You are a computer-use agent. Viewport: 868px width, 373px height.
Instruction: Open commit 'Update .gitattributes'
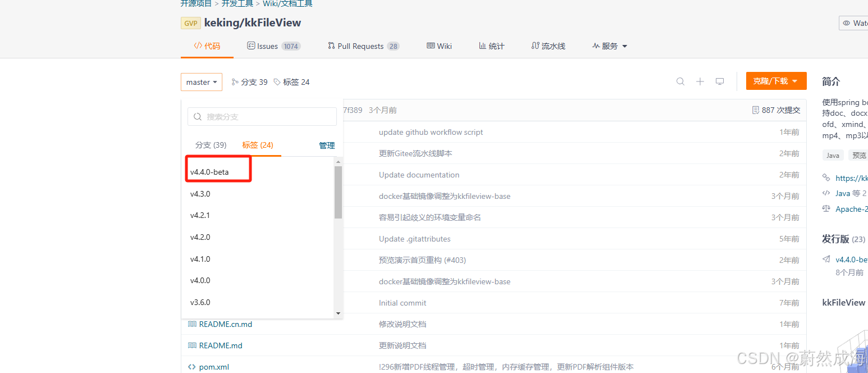pyautogui.click(x=414, y=239)
